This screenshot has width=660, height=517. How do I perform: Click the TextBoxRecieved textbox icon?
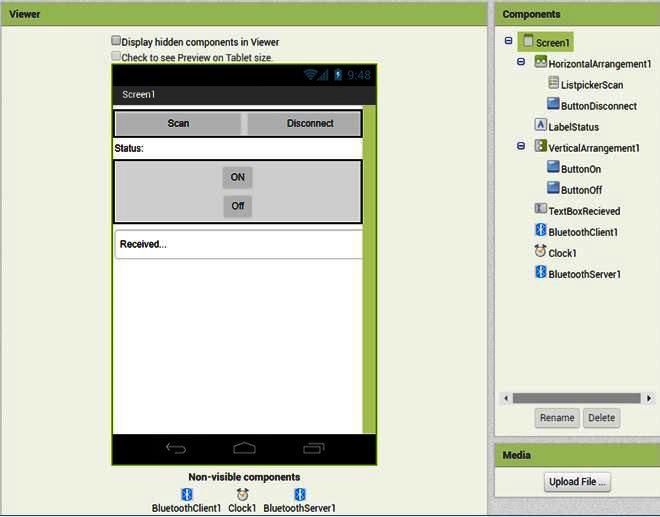(x=540, y=208)
